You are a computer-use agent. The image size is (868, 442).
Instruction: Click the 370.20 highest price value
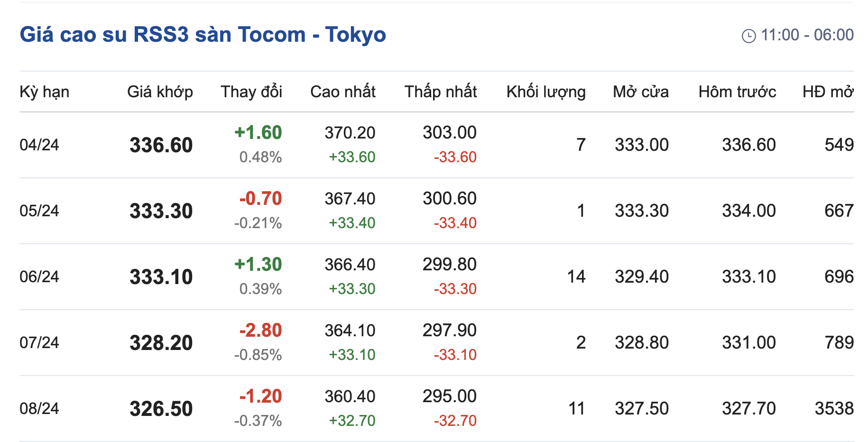350,133
